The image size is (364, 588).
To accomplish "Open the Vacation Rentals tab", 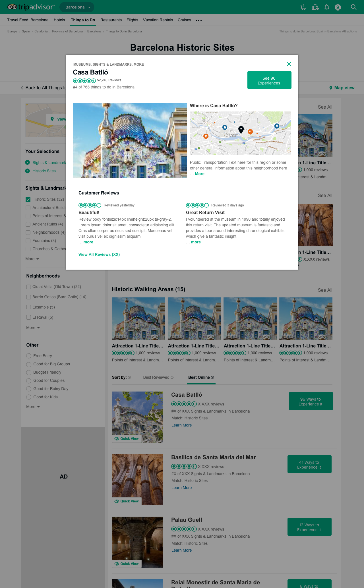I will [x=158, y=20].
